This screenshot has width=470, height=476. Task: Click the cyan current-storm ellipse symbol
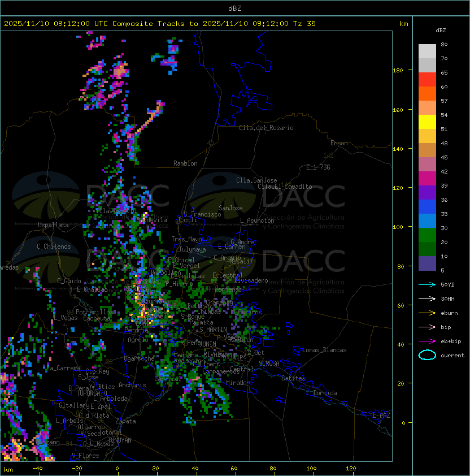pos(427,355)
